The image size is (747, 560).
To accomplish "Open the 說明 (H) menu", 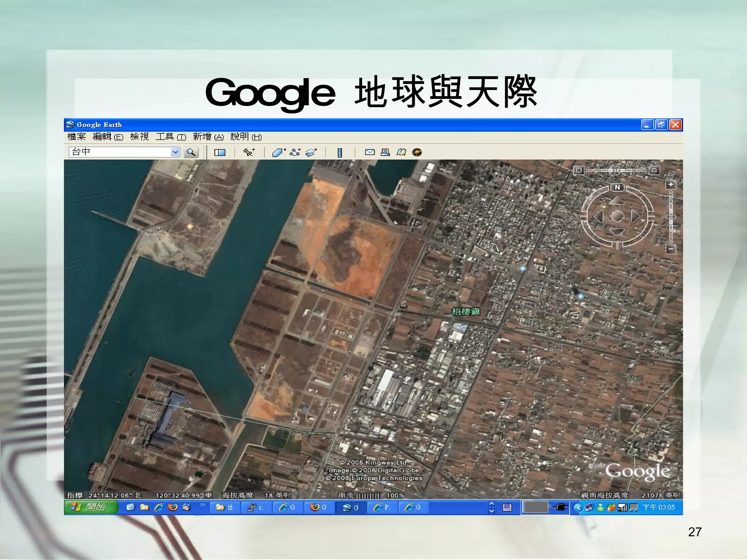I will 246,137.
